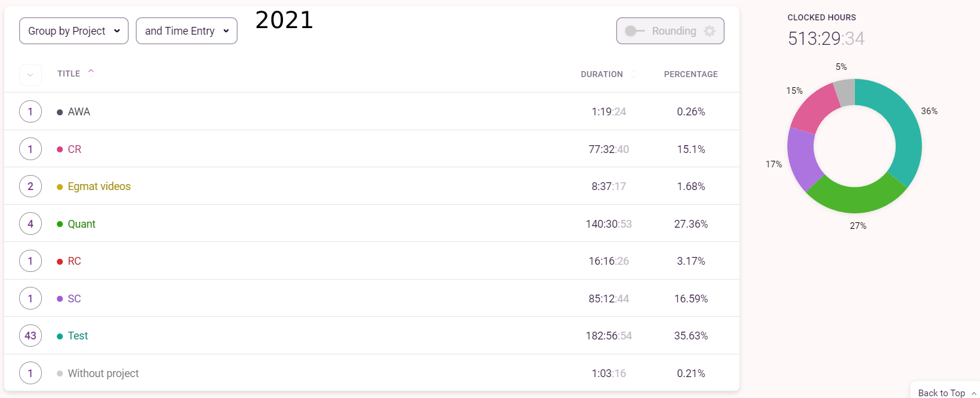This screenshot has width=980, height=398.
Task: Click the Egmat videos count badge 2
Action: [x=31, y=186]
